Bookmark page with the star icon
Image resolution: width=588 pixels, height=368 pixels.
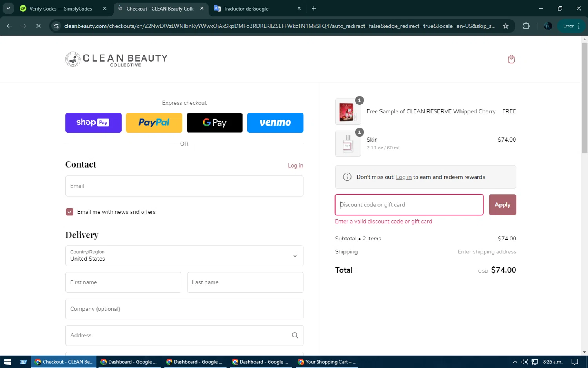coord(506,26)
